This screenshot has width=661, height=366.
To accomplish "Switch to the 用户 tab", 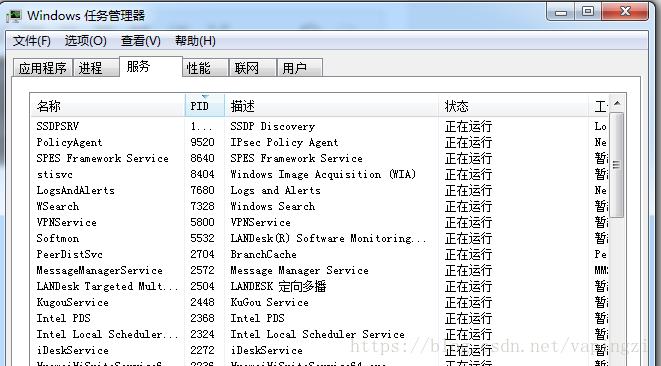I will pyautogui.click(x=300, y=68).
